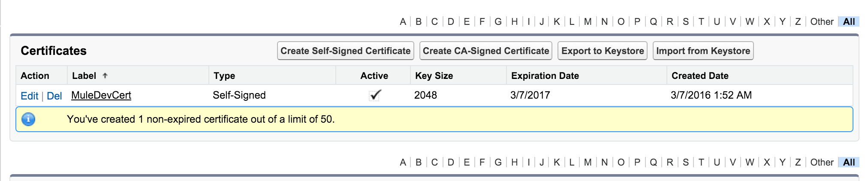
Task: Select 'Other' in the top alphabet filter
Action: (822, 22)
